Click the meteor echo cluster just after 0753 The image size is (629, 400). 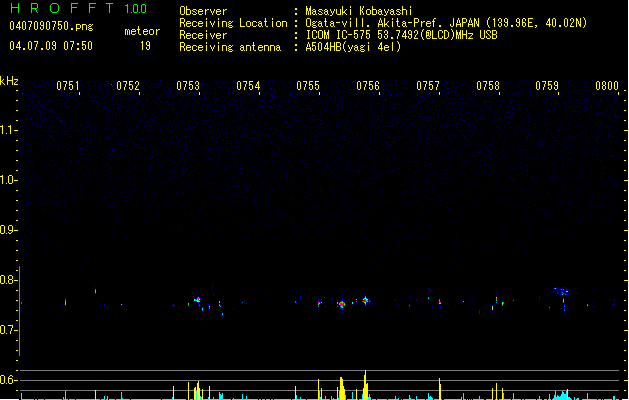pyautogui.click(x=197, y=300)
